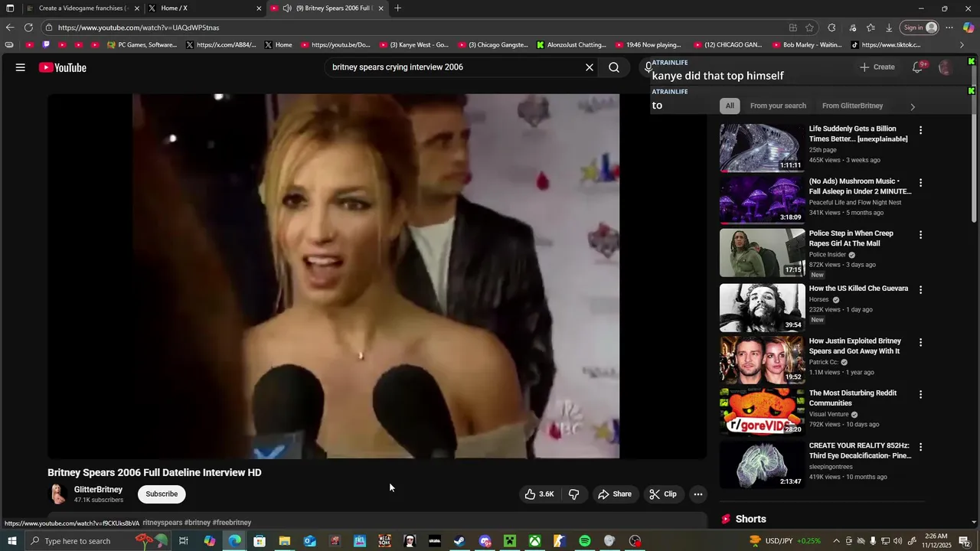The image size is (980, 551).
Task: Open YouTube account avatar menu
Action: (x=946, y=67)
